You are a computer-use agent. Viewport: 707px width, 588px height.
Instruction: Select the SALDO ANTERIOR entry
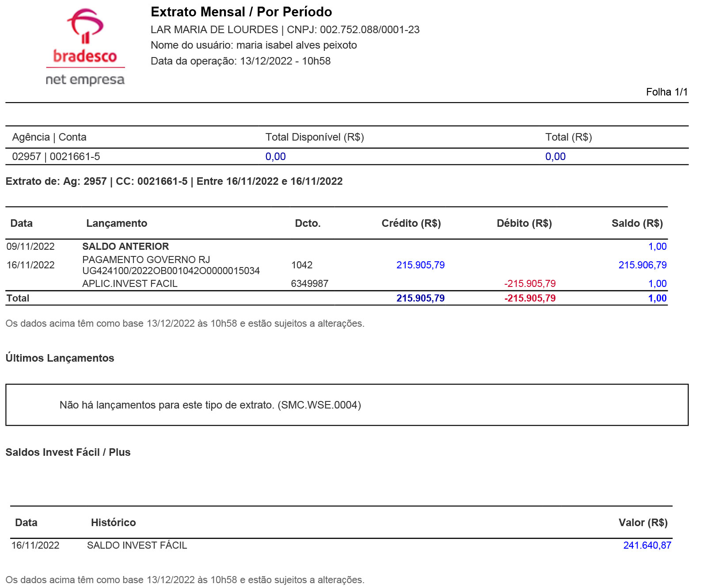125,246
